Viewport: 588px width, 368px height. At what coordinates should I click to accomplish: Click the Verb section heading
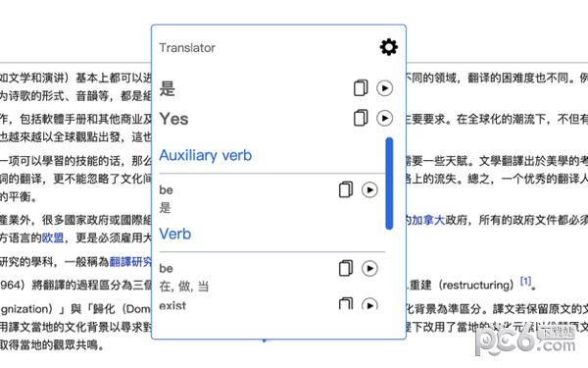point(175,234)
